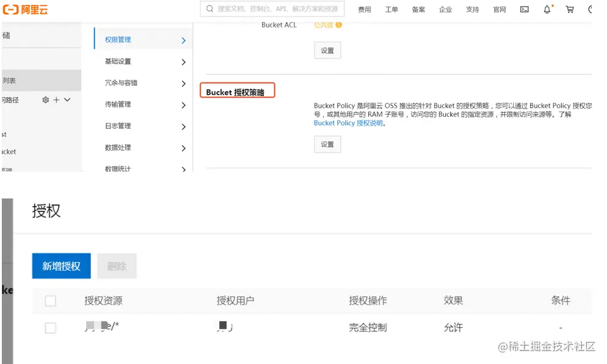
Task: Click the 完全控制 cell
Action: pos(368,327)
